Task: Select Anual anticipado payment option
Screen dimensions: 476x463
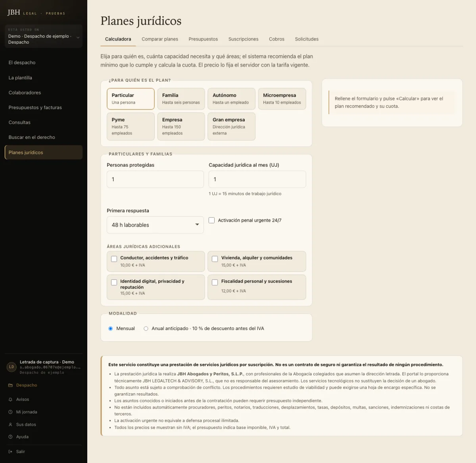Action: pos(146,329)
